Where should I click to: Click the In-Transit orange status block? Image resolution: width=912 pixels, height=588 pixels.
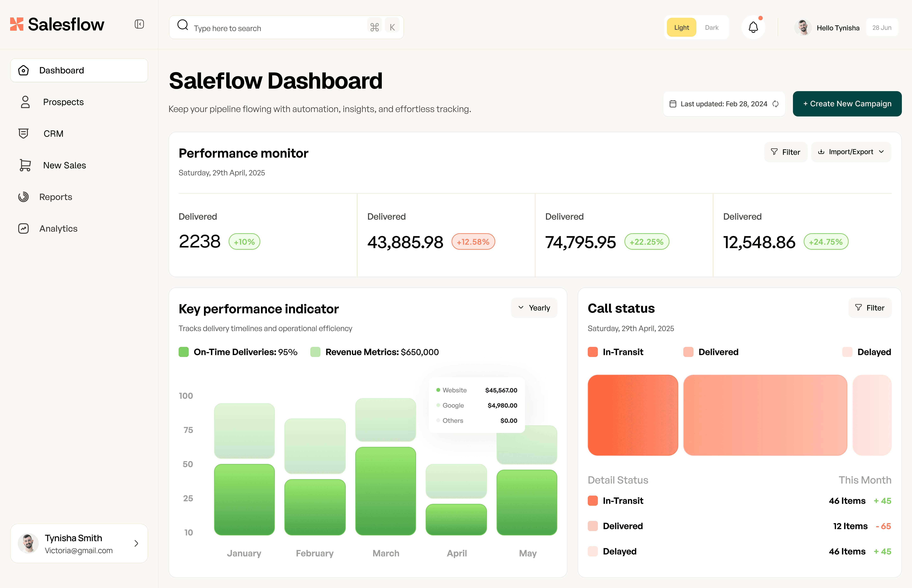(x=633, y=415)
